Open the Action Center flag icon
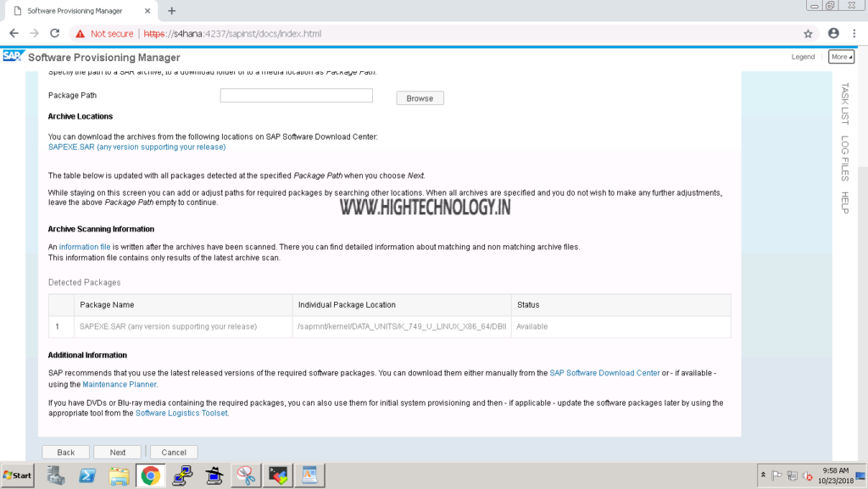Viewport: 868px width, 489px height. 776,475
